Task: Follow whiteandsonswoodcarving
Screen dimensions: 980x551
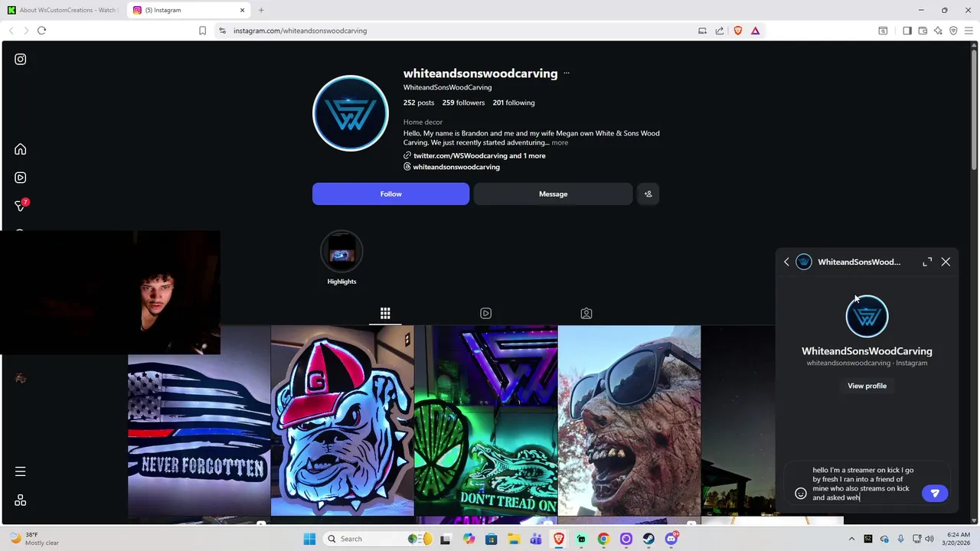Action: tap(390, 194)
